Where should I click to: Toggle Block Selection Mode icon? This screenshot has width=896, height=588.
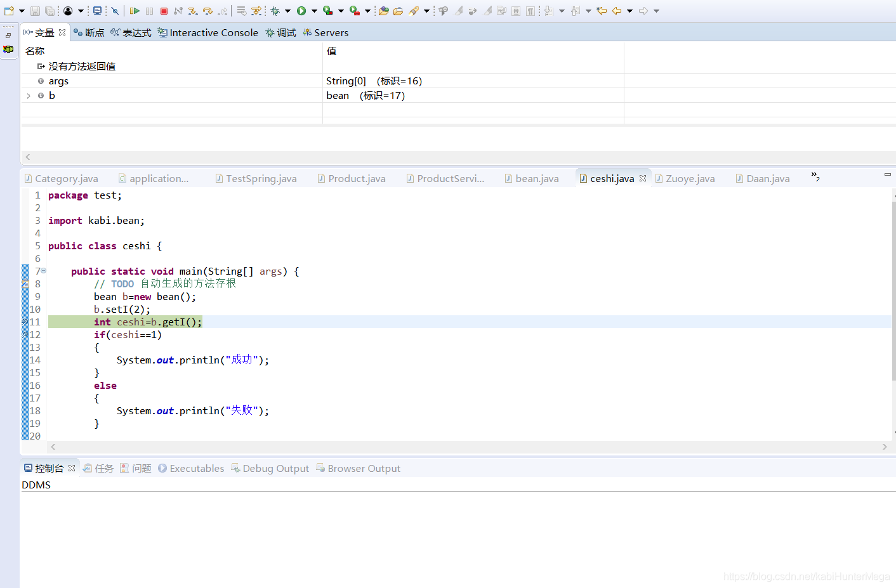coord(516,11)
